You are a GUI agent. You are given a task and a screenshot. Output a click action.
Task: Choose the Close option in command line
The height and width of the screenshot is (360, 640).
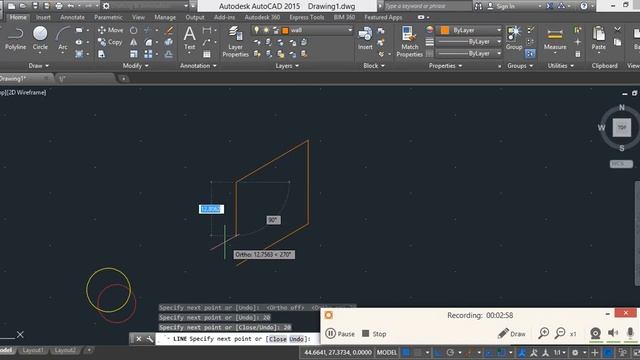point(278,339)
